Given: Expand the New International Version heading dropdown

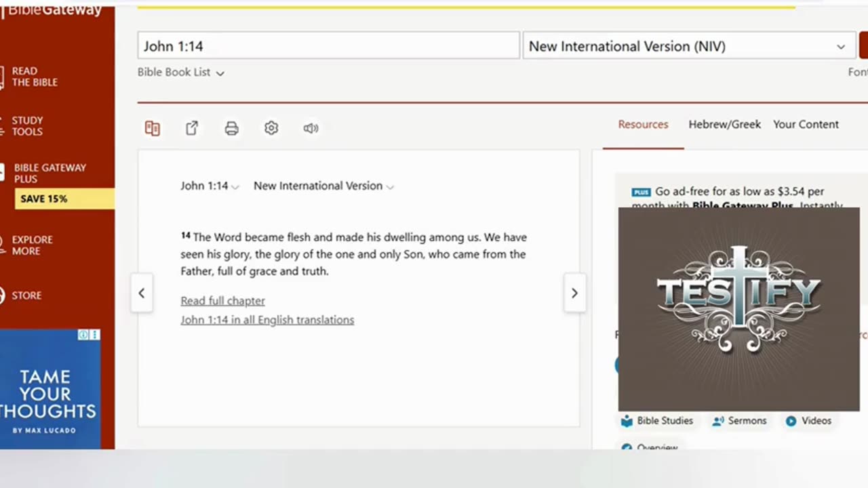Looking at the screenshot, I should coord(323,186).
